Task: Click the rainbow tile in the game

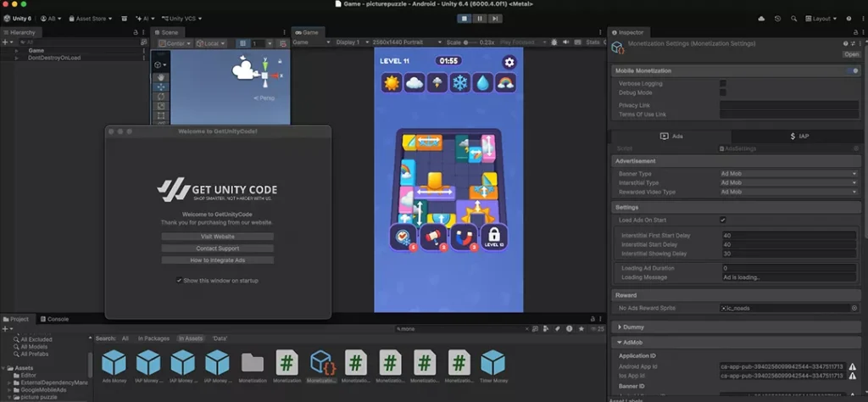Action: [x=505, y=83]
